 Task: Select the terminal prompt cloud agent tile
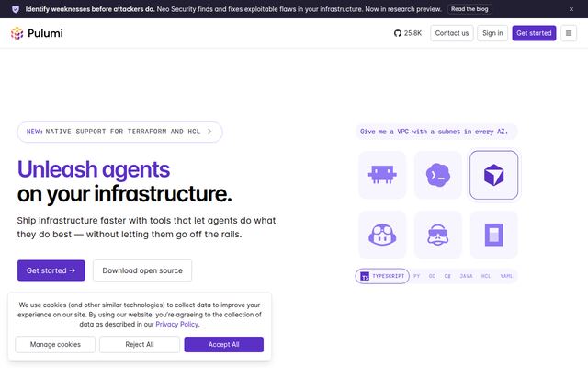(x=437, y=175)
